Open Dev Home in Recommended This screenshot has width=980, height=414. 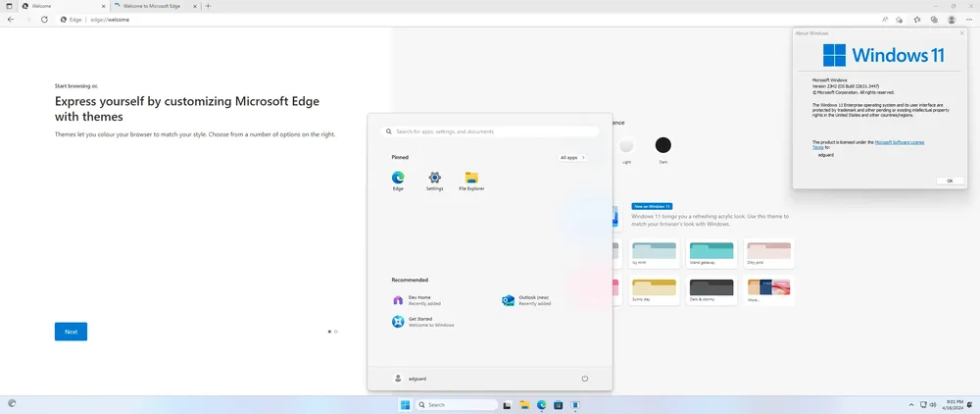416,300
